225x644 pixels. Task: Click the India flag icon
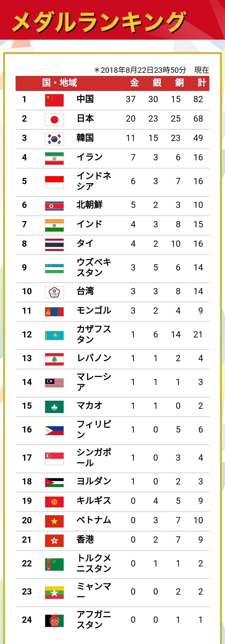pyautogui.click(x=54, y=225)
